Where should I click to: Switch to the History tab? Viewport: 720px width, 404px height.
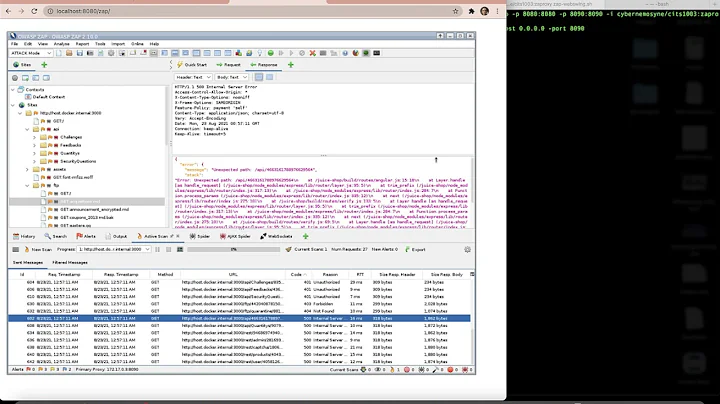(24, 236)
